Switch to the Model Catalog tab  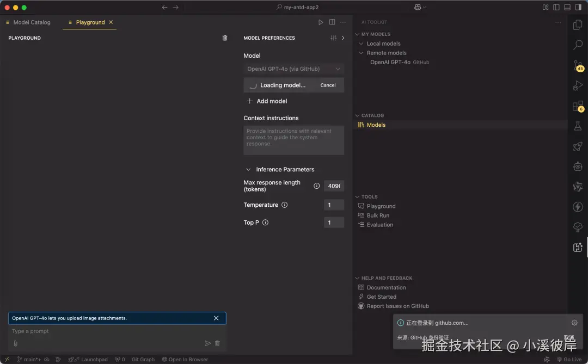tap(28, 22)
